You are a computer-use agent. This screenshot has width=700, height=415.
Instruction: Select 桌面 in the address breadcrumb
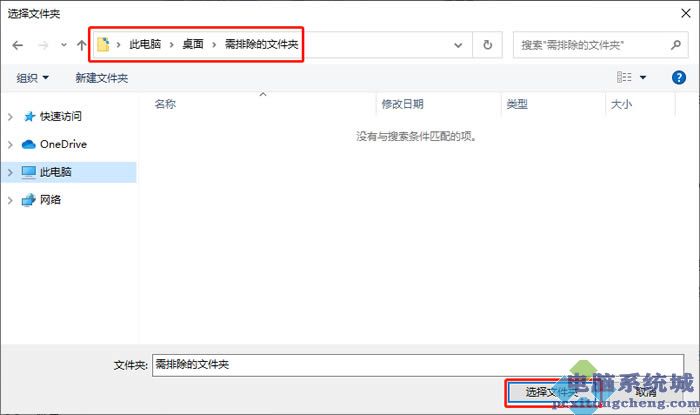(x=193, y=44)
